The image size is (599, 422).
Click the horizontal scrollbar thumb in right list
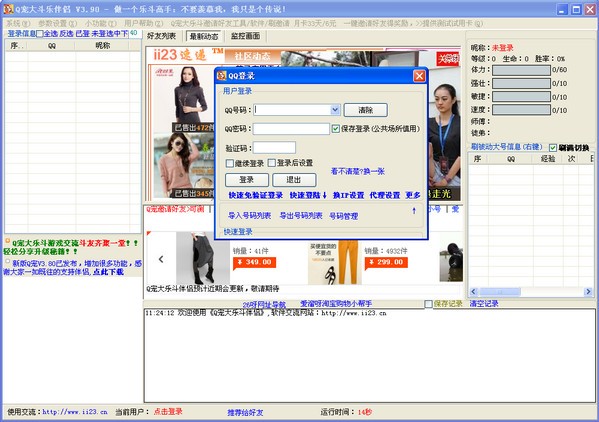[500, 291]
